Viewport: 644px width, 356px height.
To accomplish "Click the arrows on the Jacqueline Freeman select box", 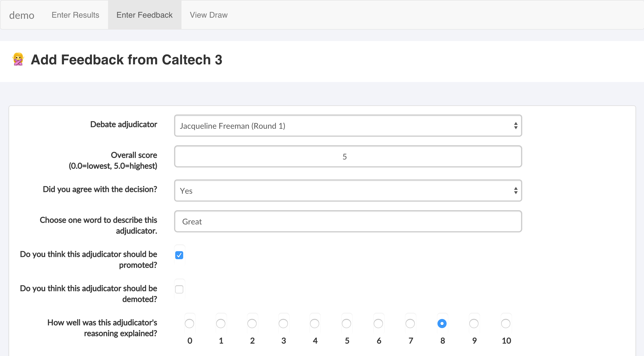I will [x=515, y=126].
